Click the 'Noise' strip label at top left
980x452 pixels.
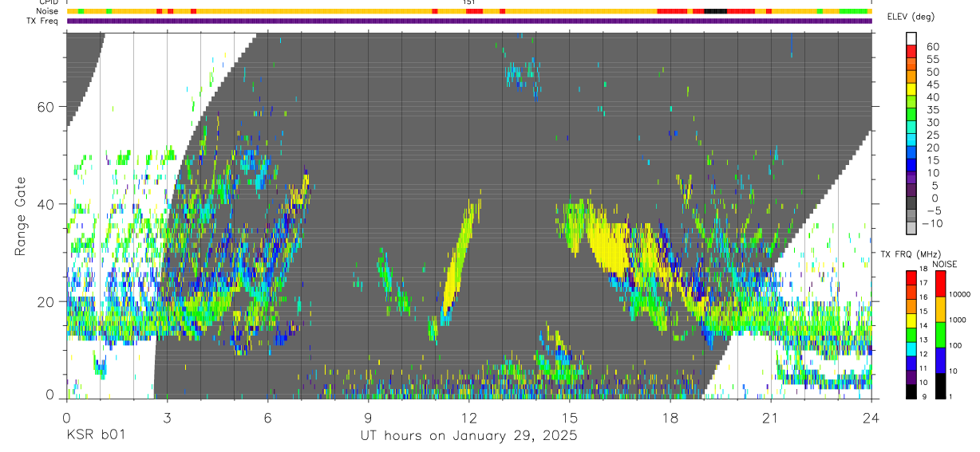click(48, 11)
